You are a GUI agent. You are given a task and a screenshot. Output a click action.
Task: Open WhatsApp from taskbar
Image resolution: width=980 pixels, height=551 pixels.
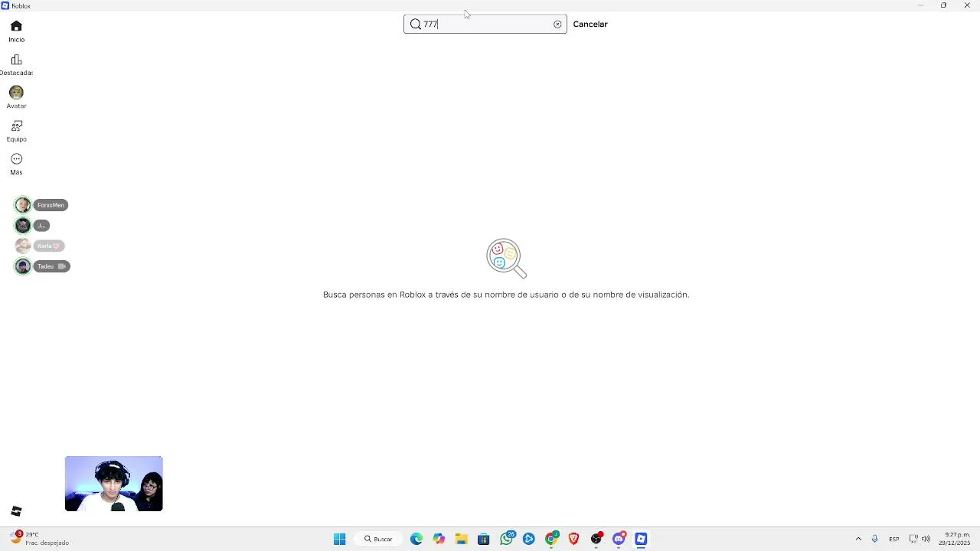point(506,540)
